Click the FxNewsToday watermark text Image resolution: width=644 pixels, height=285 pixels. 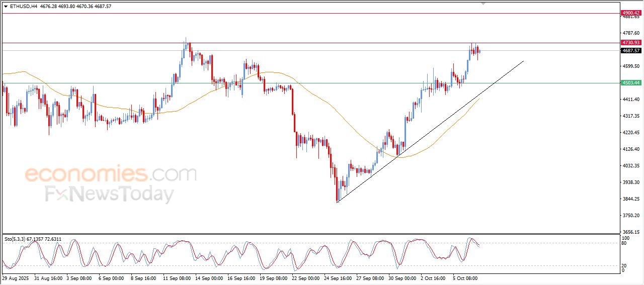click(109, 194)
